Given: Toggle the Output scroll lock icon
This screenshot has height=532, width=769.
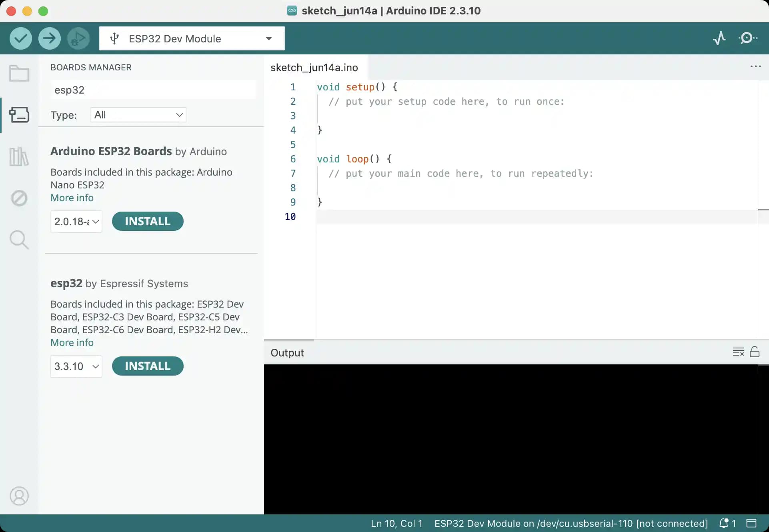Looking at the screenshot, I should pyautogui.click(x=755, y=352).
